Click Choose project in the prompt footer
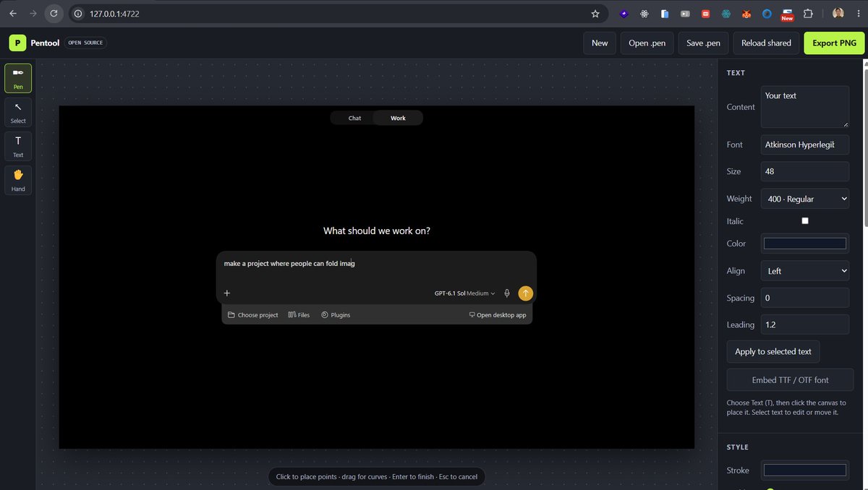The image size is (868, 490). 253,315
